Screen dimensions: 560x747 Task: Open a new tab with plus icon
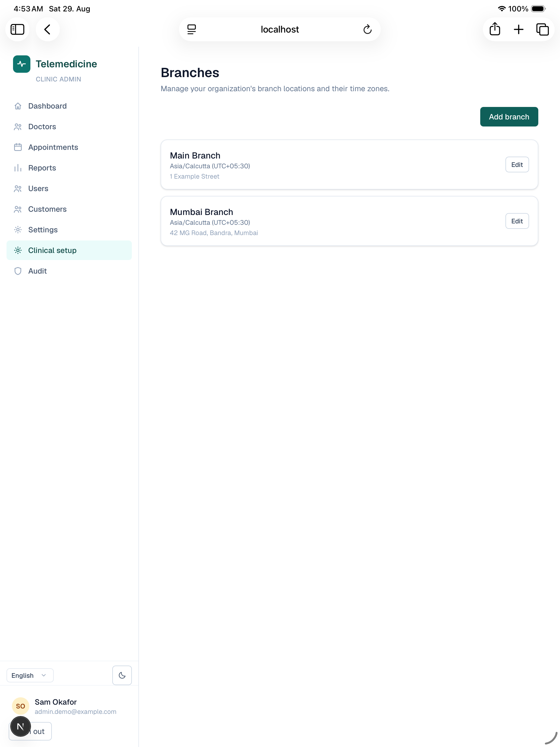(x=518, y=29)
